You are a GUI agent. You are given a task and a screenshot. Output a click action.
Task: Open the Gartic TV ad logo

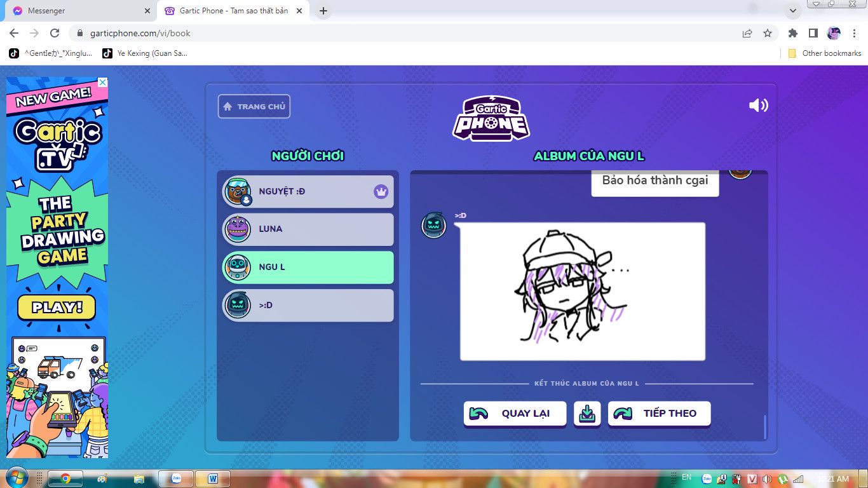(x=58, y=145)
